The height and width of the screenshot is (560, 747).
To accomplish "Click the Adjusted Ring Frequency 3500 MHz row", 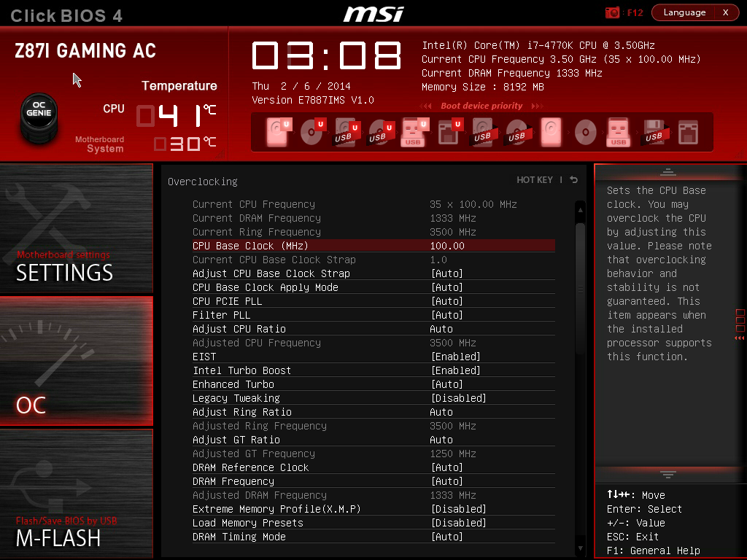I will [373, 426].
